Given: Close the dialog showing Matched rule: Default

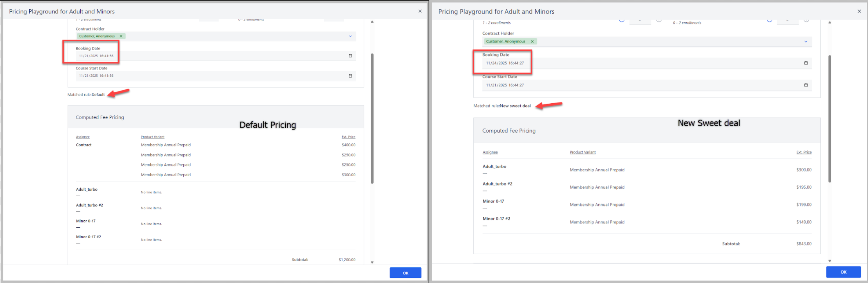Looking at the screenshot, I should (x=420, y=11).
